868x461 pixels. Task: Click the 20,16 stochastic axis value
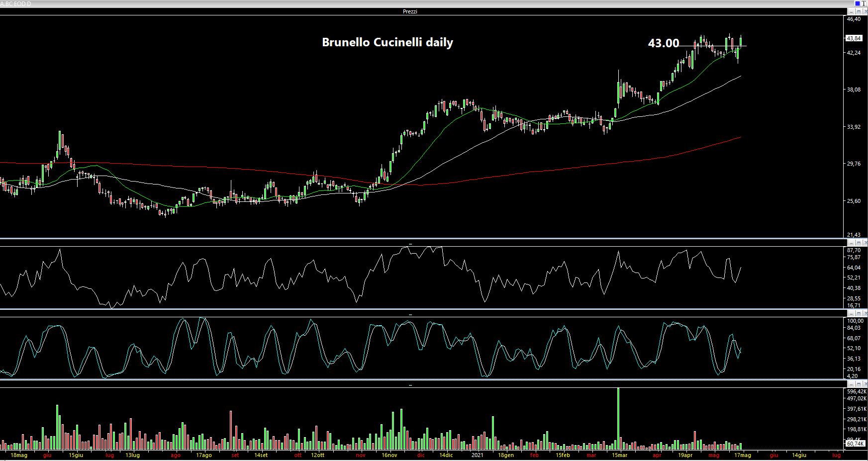coord(854,369)
